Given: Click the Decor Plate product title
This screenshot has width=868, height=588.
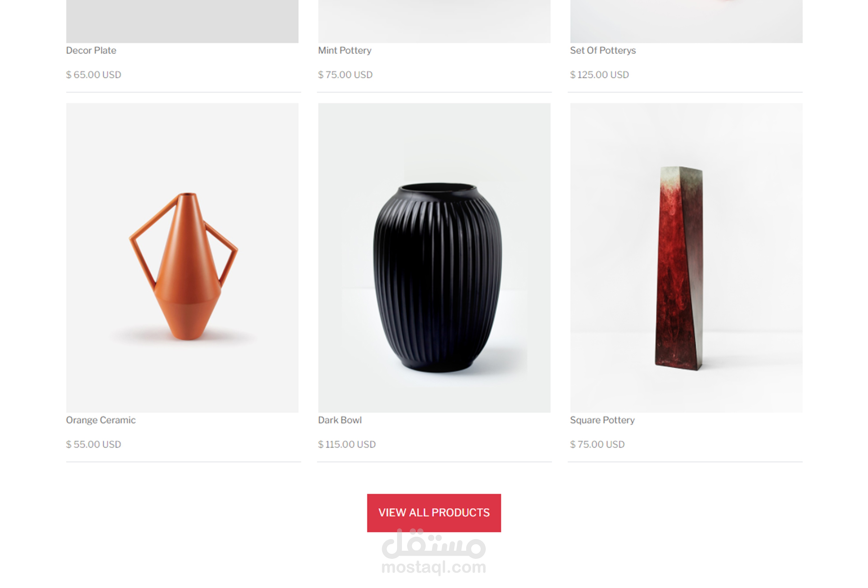Looking at the screenshot, I should pos(91,50).
